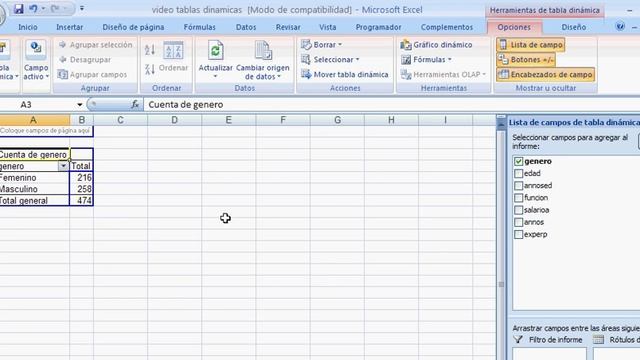Click the Desagrupar icon
This screenshot has height=360, width=640.
point(62,60)
